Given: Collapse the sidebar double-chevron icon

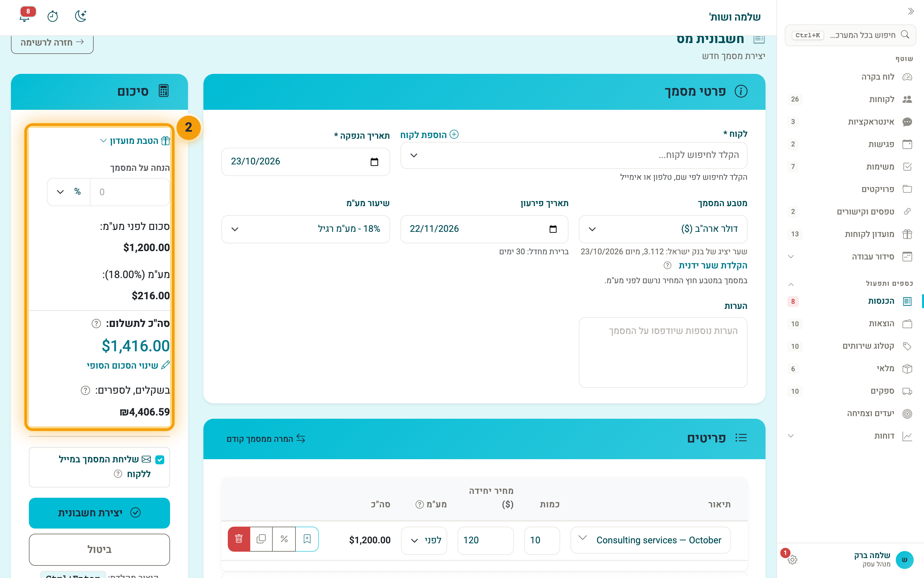Looking at the screenshot, I should [911, 12].
